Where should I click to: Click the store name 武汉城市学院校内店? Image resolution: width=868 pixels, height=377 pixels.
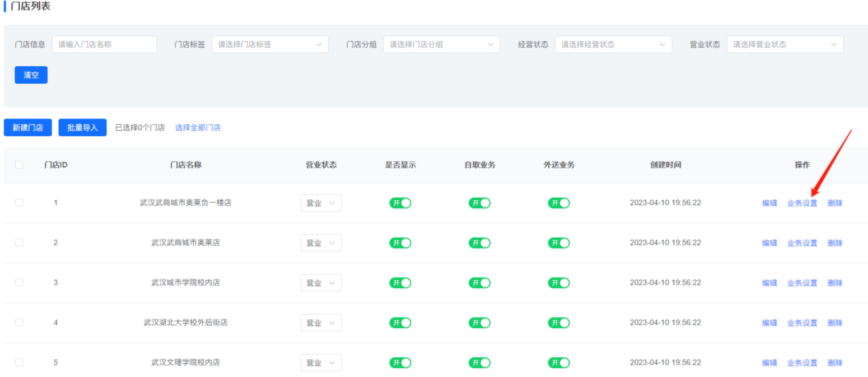(185, 282)
